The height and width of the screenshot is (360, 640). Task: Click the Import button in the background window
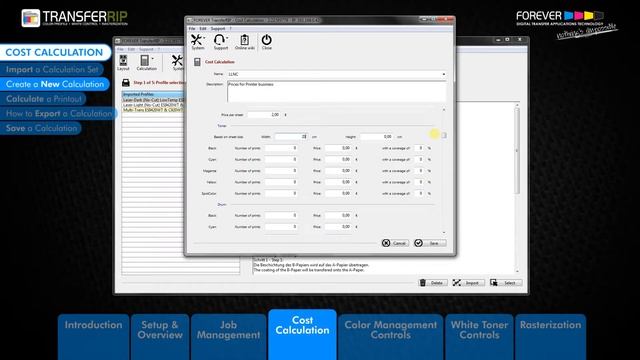[x=468, y=282]
